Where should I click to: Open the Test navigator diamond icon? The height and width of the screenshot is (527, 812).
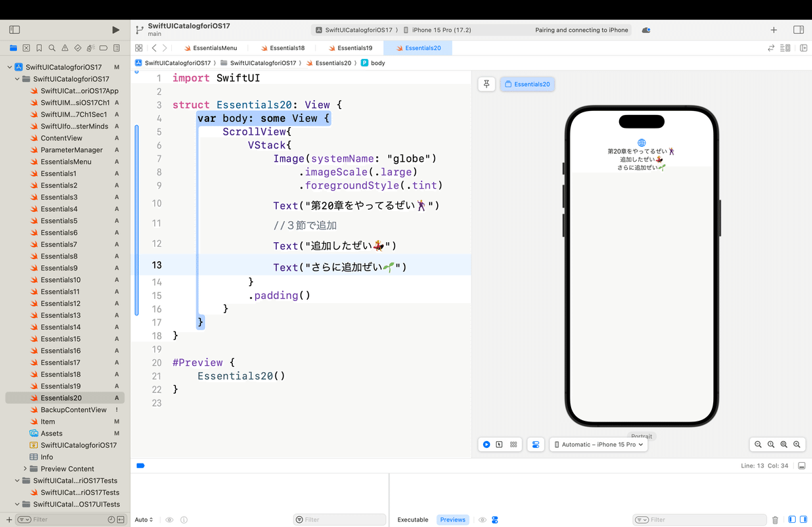[x=78, y=48]
